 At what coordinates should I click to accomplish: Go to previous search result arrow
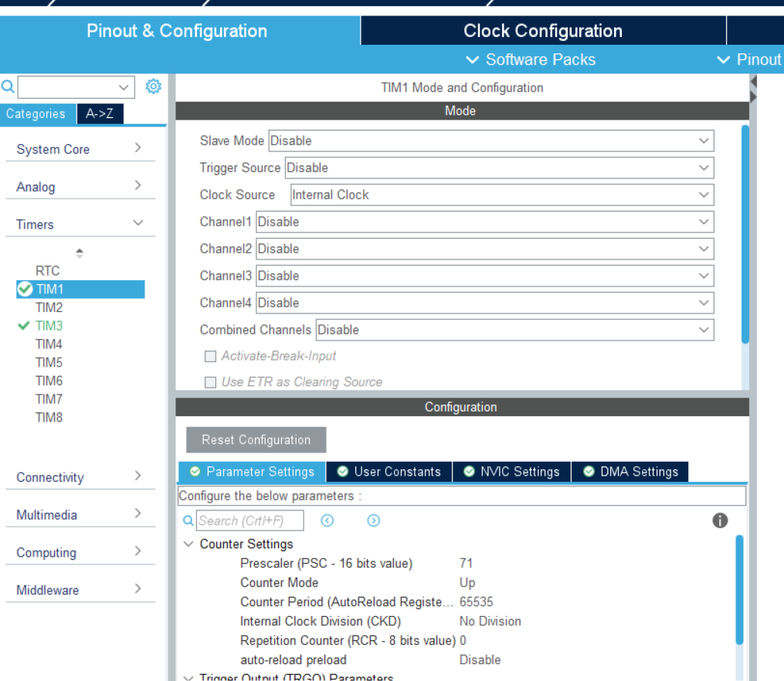click(327, 520)
